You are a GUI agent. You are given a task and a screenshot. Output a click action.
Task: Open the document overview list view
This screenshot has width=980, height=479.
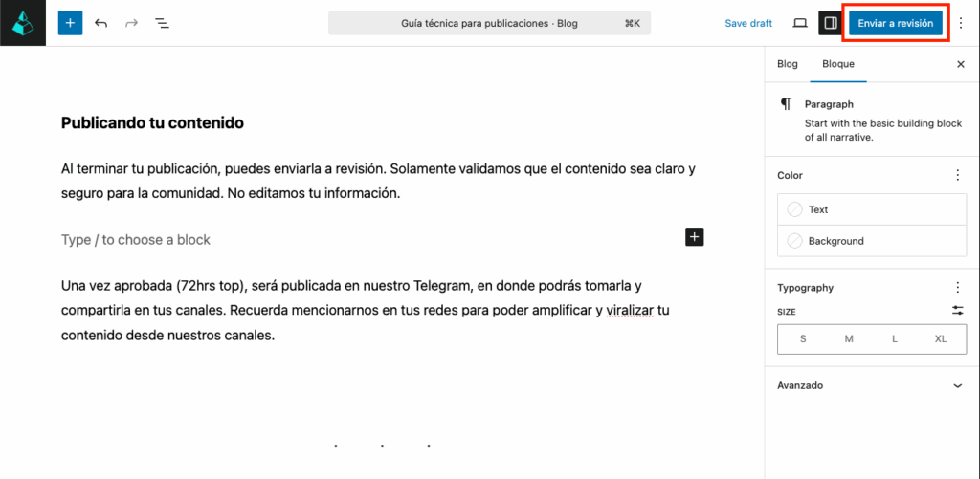(x=163, y=23)
